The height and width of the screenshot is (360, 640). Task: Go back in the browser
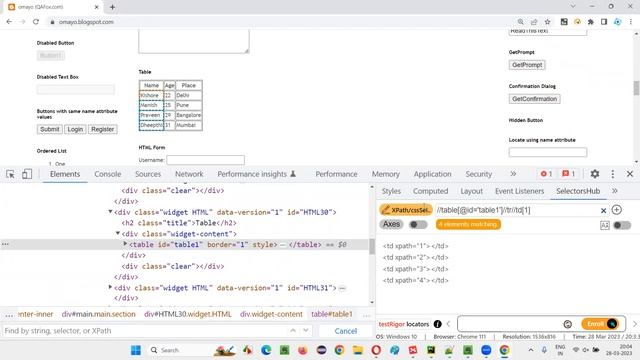click(x=9, y=22)
